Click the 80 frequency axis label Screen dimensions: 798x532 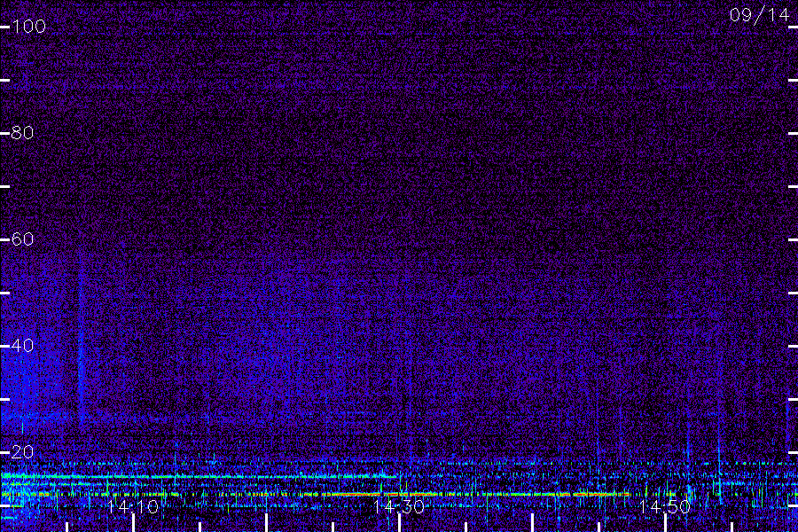22,133
